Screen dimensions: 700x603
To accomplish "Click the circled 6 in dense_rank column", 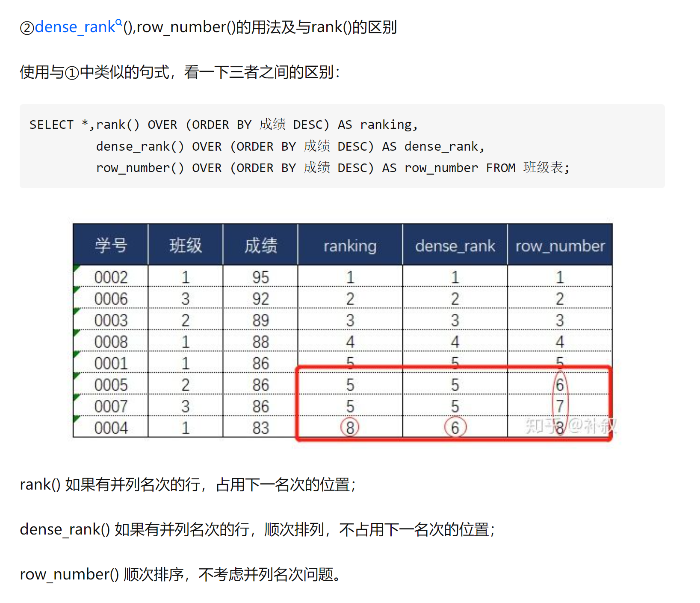I will 455,427.
